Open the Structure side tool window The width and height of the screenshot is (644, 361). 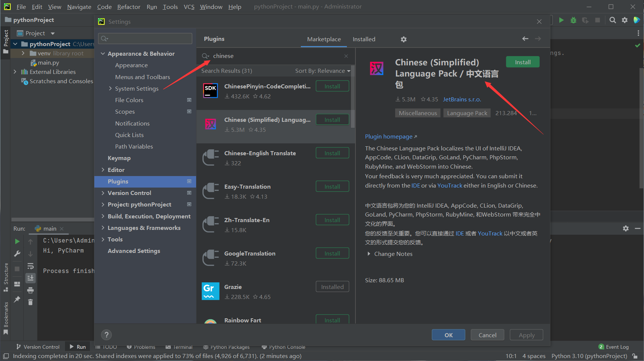pyautogui.click(x=6, y=277)
